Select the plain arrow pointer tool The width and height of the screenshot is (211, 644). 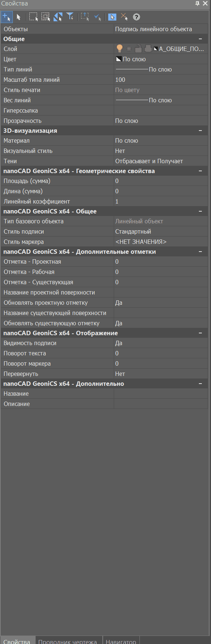click(19, 17)
